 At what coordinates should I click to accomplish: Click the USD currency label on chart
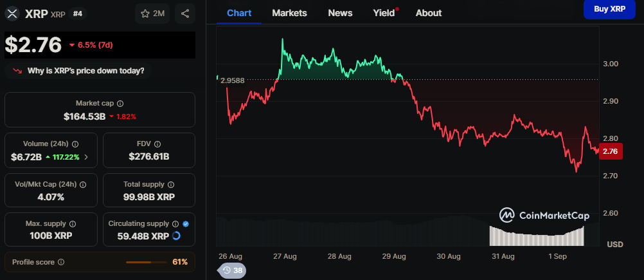click(615, 244)
